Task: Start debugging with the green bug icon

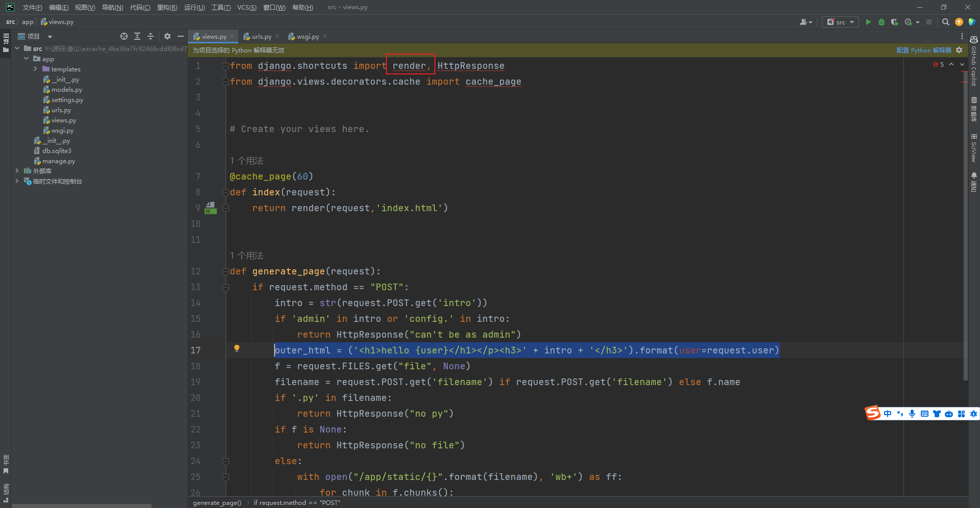Action: tap(881, 22)
